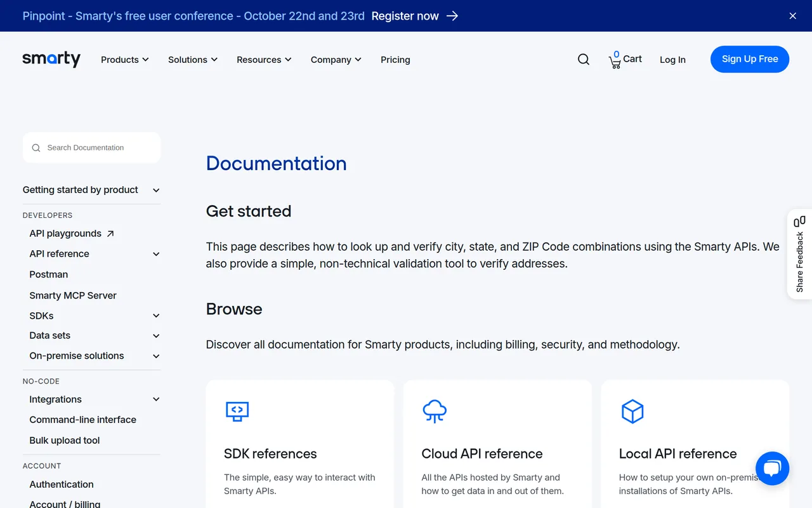
Task: Open the Cloud API reference card title
Action: [x=482, y=454]
